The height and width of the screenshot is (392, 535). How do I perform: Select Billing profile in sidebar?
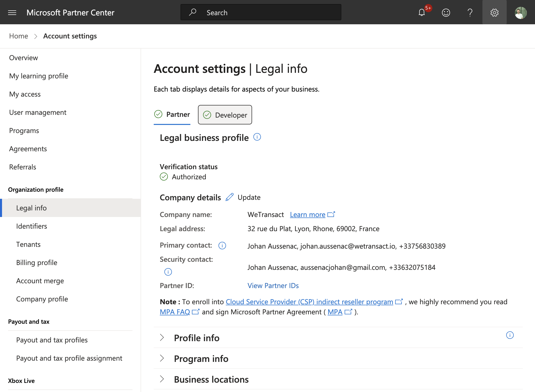click(x=37, y=263)
